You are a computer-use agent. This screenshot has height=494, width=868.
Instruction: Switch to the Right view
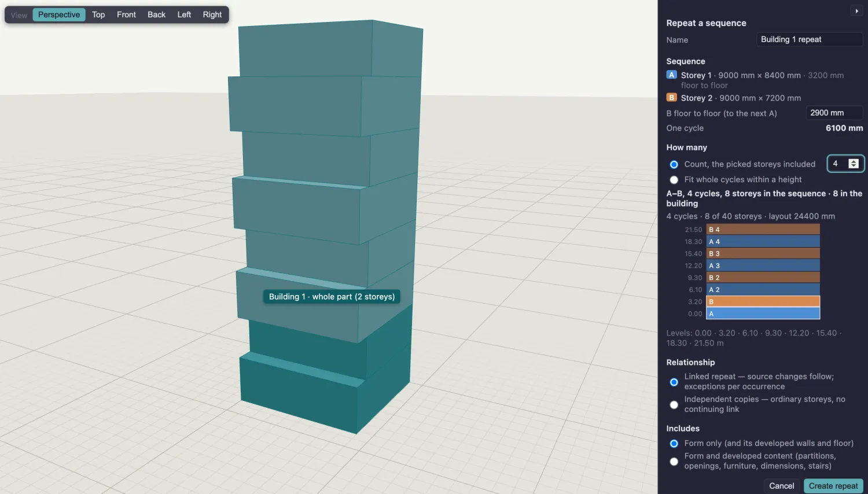click(x=212, y=14)
